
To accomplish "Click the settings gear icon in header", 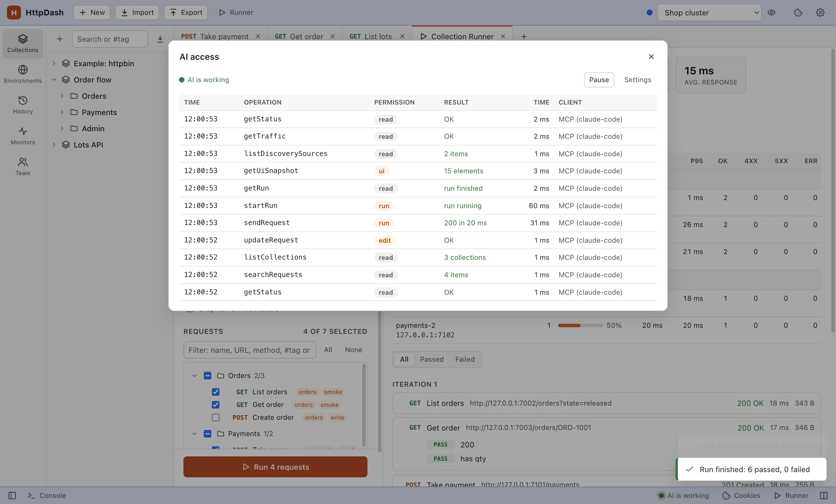I will [820, 12].
